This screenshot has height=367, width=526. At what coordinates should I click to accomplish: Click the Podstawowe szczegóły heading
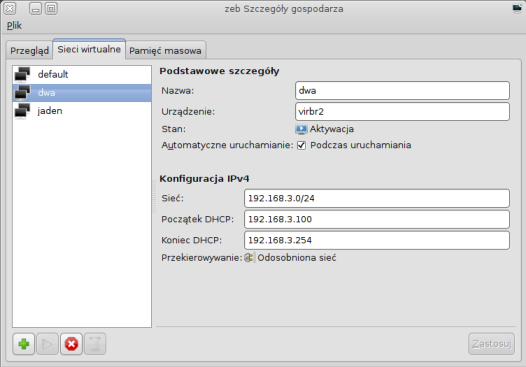(219, 71)
